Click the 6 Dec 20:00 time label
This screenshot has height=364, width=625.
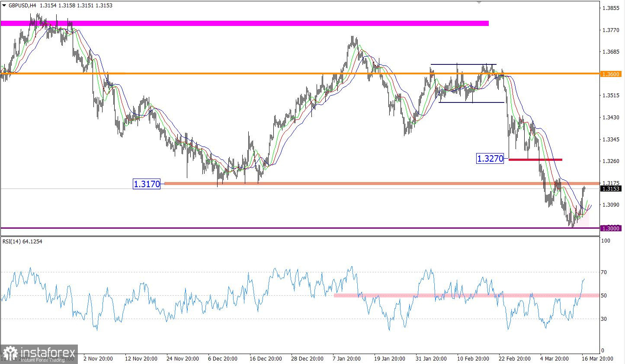click(223, 359)
